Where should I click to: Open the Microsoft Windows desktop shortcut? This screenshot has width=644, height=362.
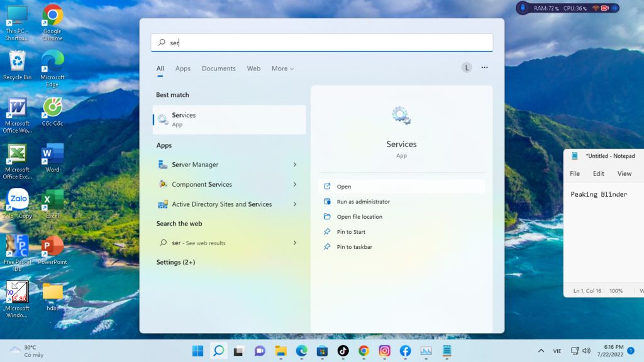coord(17,300)
